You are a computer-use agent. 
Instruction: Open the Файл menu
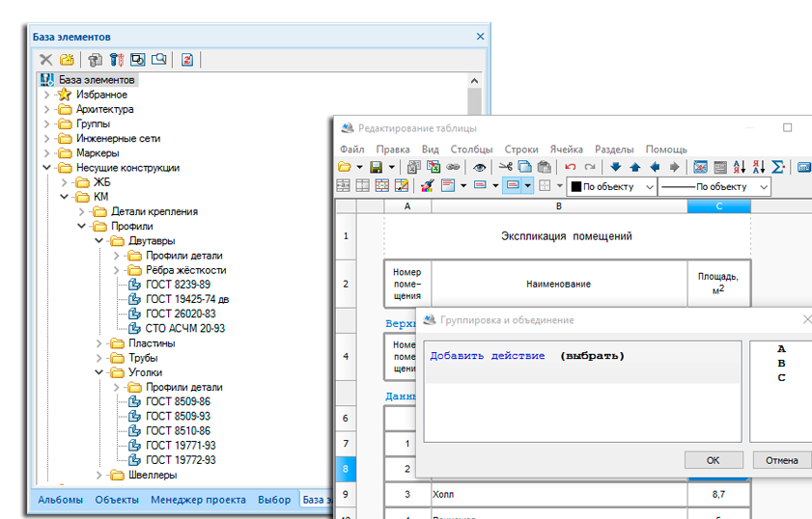coord(352,149)
